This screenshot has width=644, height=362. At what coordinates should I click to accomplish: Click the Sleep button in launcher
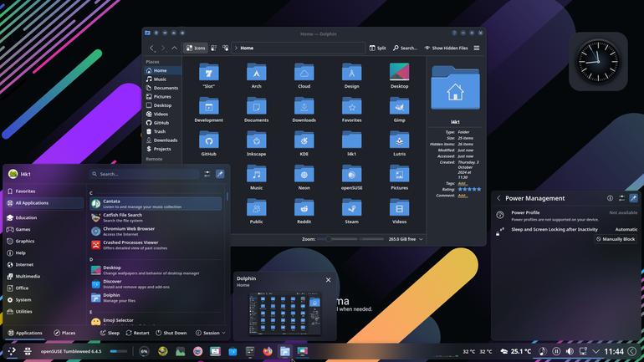click(x=110, y=333)
